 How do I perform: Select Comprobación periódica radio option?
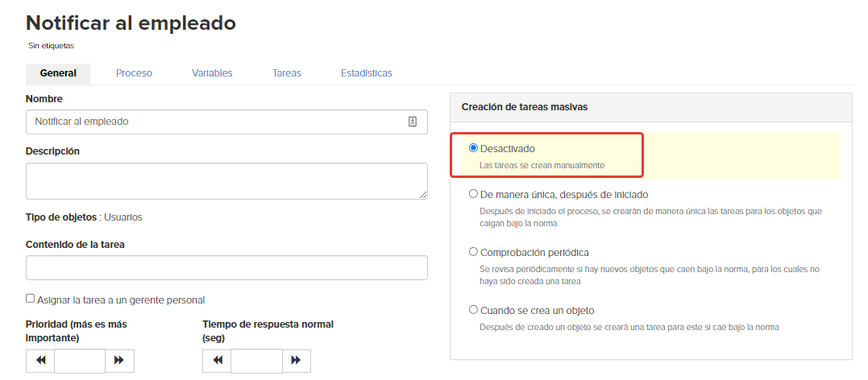click(x=473, y=252)
